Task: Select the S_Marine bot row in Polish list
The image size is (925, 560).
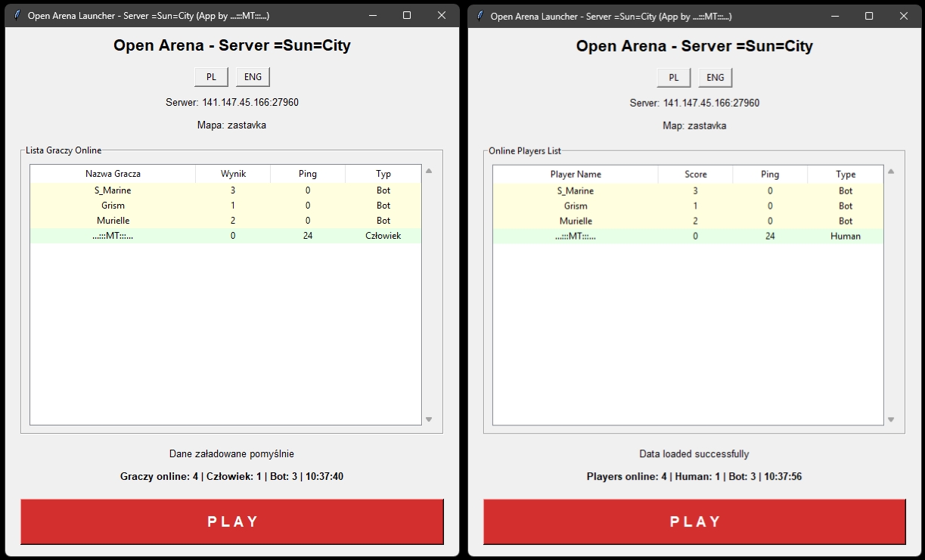Action: (x=225, y=190)
